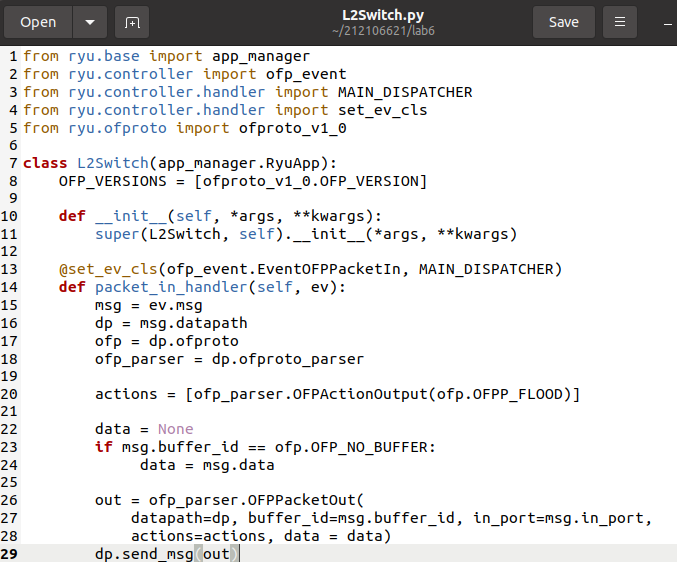Screen dimensions: 677x562
Task: Create a new document with the tab icon
Action: [131, 22]
